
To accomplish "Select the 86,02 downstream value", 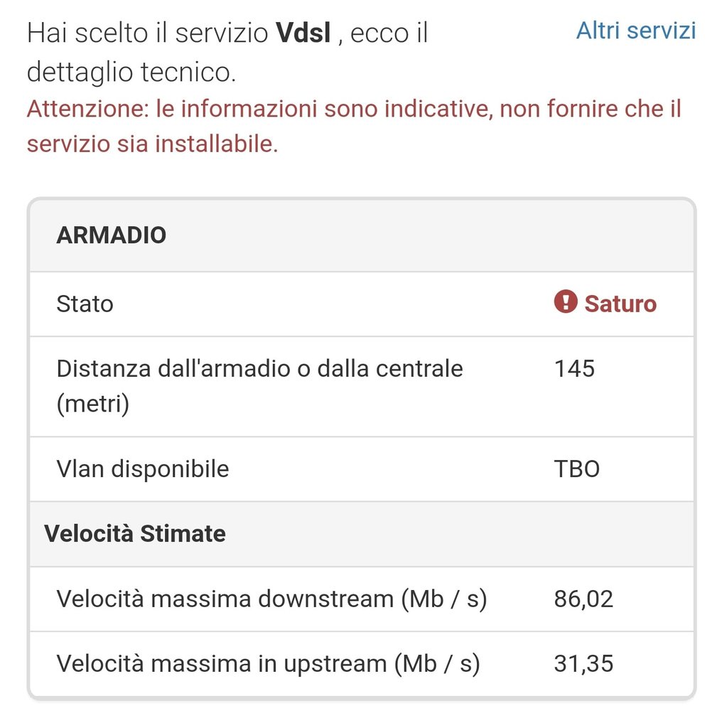I will pos(583,599).
